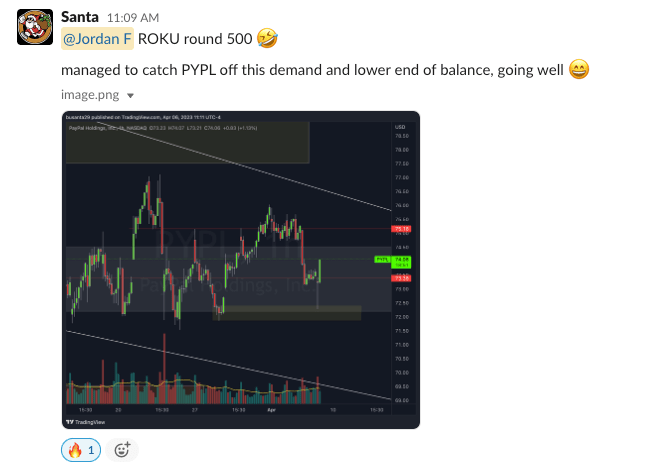
Task: Click the volume bars at chart bottom
Action: tap(190, 392)
